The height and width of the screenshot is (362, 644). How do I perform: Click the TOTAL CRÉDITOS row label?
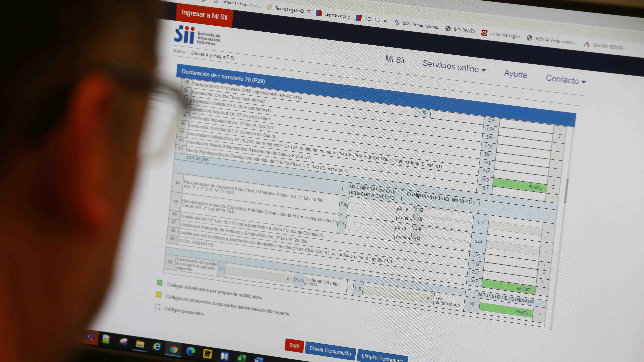coord(195,243)
